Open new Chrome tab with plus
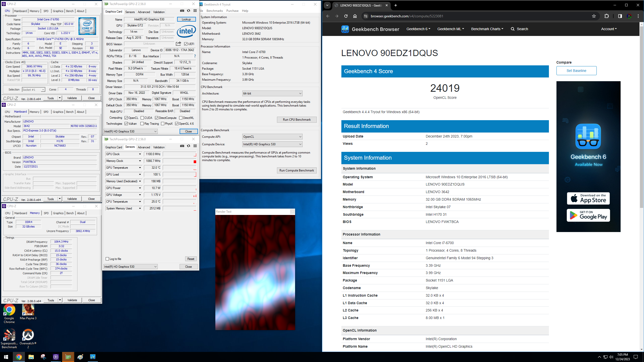Image resolution: width=644 pixels, height=362 pixels. tap(396, 5)
